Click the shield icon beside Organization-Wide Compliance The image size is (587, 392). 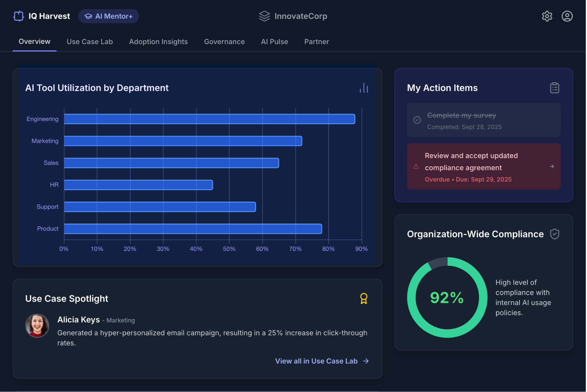pyautogui.click(x=554, y=234)
